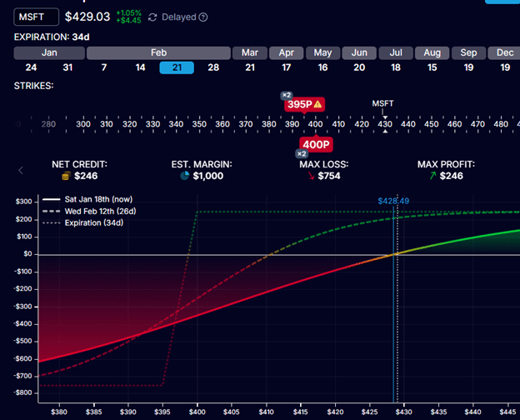Choose the Jan 31 expiration date
This screenshot has width=520, height=420.
(67, 67)
